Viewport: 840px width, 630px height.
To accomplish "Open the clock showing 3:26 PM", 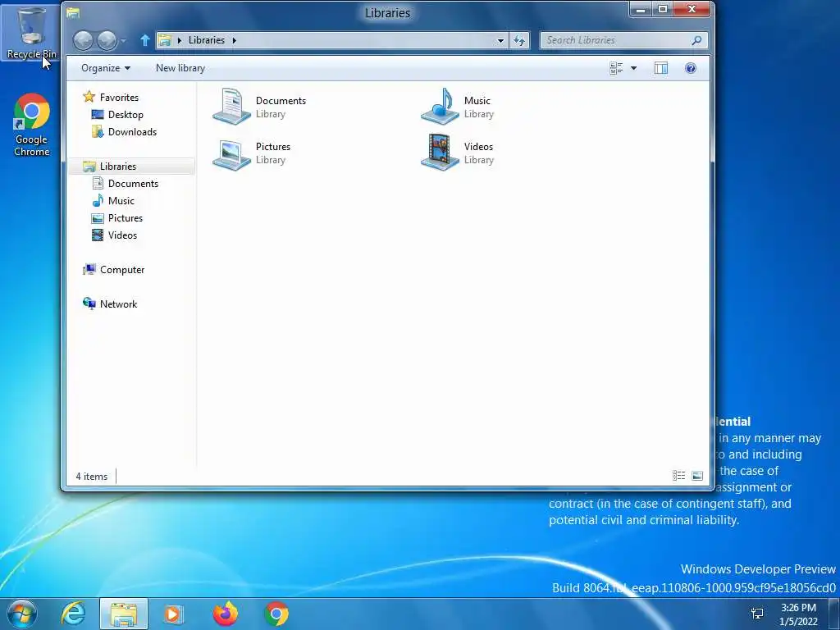I will pyautogui.click(x=798, y=614).
